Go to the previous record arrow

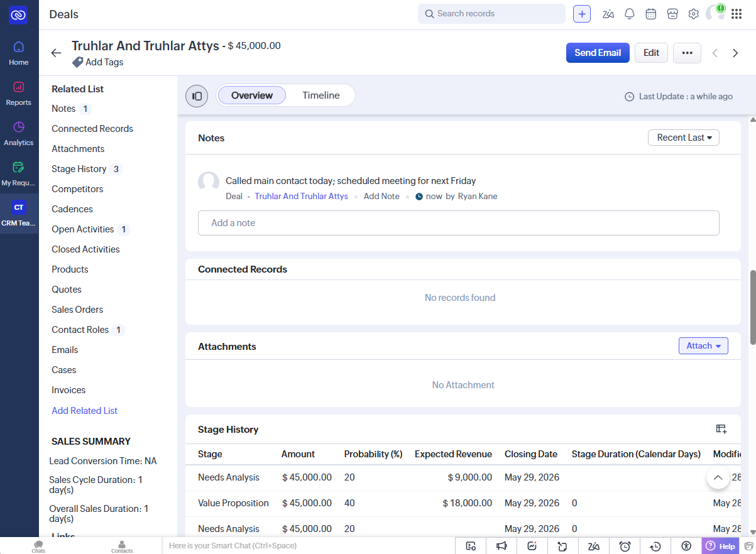715,53
